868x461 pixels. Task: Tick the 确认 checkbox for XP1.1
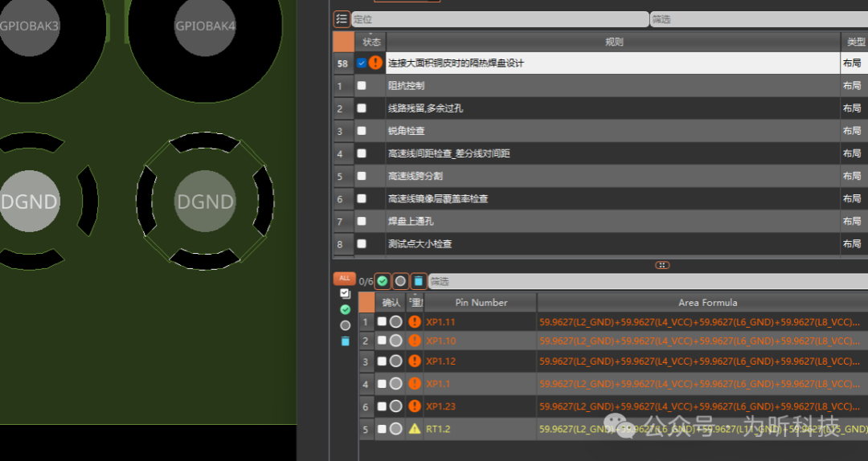click(x=382, y=383)
